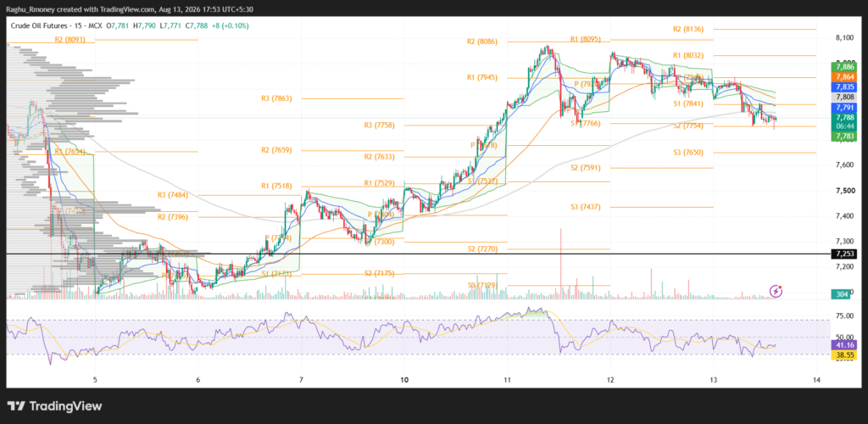Click the high price value H7,790
Image resolution: width=868 pixels, height=424 pixels.
click(145, 25)
